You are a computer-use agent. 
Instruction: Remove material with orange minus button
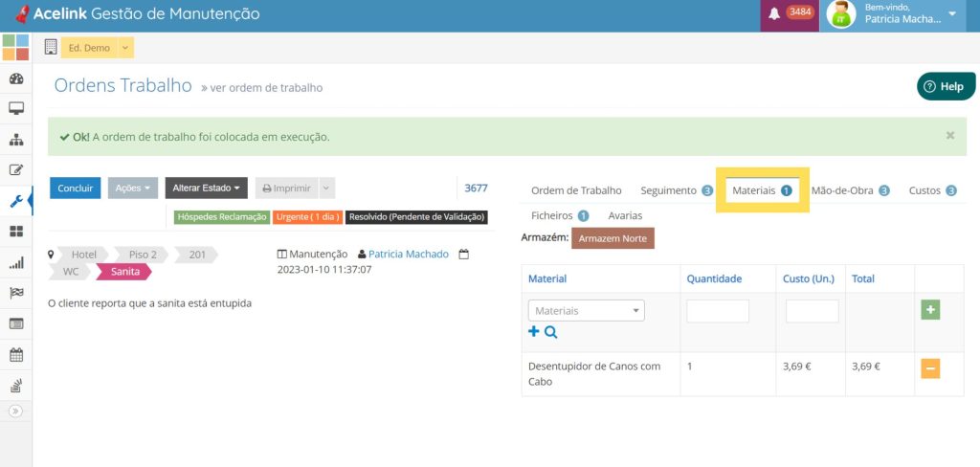coord(930,367)
